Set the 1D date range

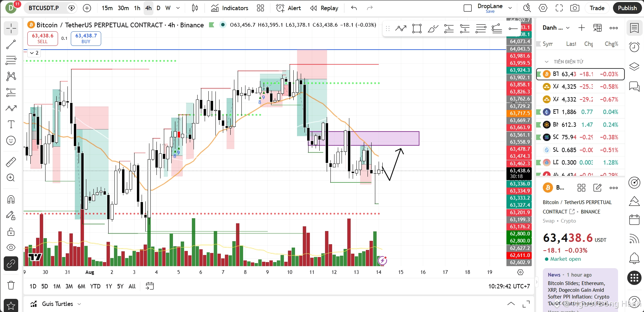tap(33, 286)
